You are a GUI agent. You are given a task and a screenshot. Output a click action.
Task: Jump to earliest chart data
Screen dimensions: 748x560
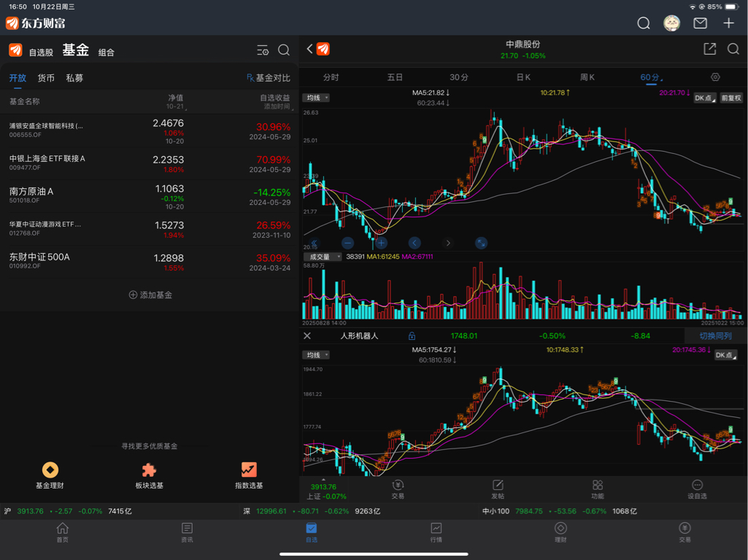click(x=314, y=243)
